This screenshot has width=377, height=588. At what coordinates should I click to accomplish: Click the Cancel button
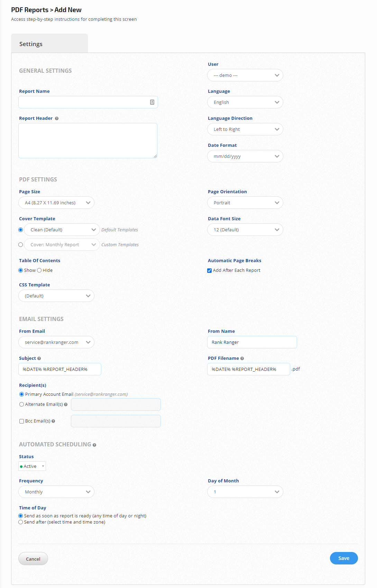click(33, 559)
